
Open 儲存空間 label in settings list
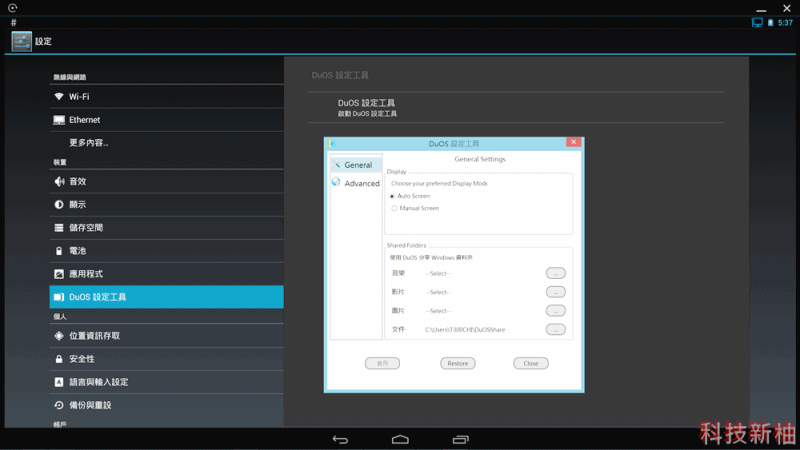[x=86, y=228]
